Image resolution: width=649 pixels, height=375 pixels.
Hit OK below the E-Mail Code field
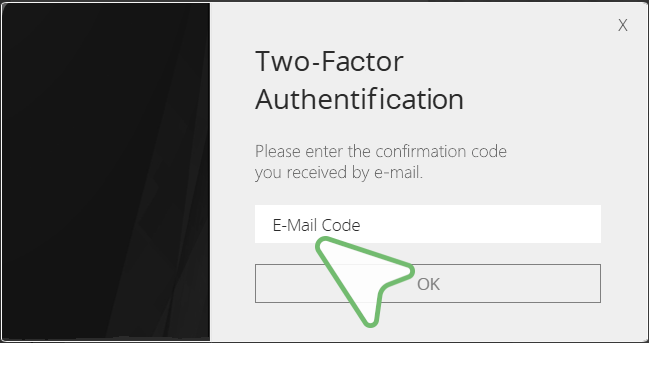pyautogui.click(x=428, y=284)
